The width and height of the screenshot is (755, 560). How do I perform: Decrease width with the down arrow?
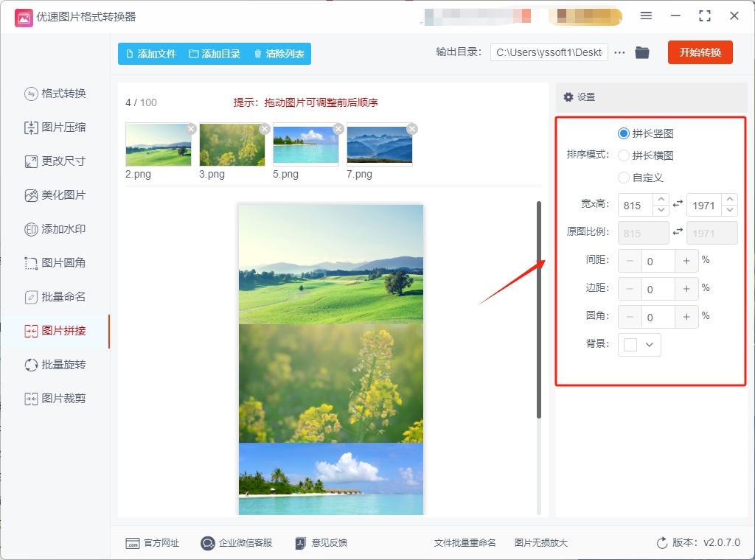pyautogui.click(x=661, y=210)
